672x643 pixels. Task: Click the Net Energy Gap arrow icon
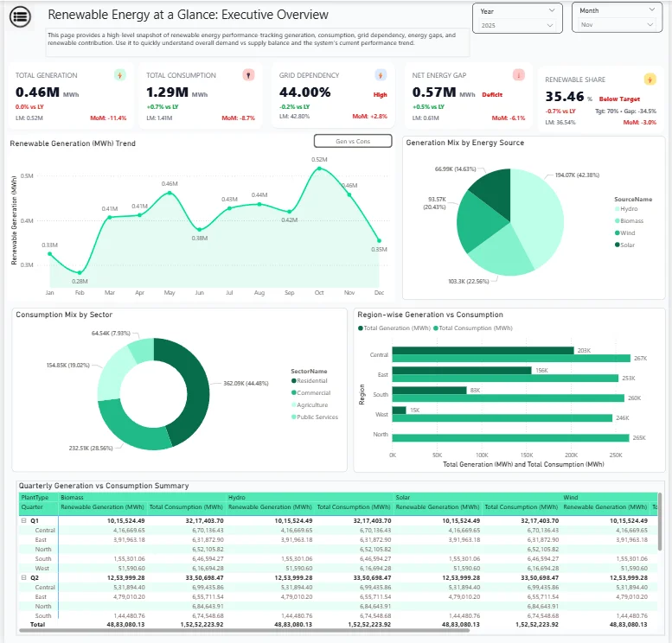(x=518, y=75)
